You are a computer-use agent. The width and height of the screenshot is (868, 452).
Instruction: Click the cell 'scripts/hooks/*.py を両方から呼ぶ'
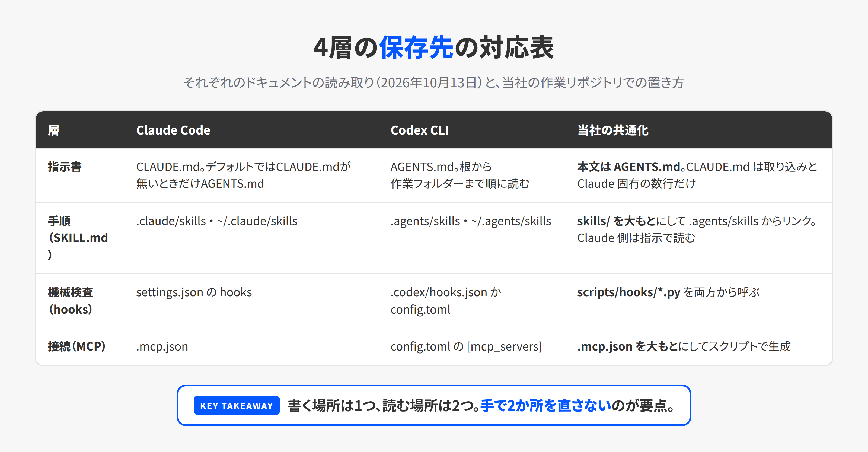[669, 292]
